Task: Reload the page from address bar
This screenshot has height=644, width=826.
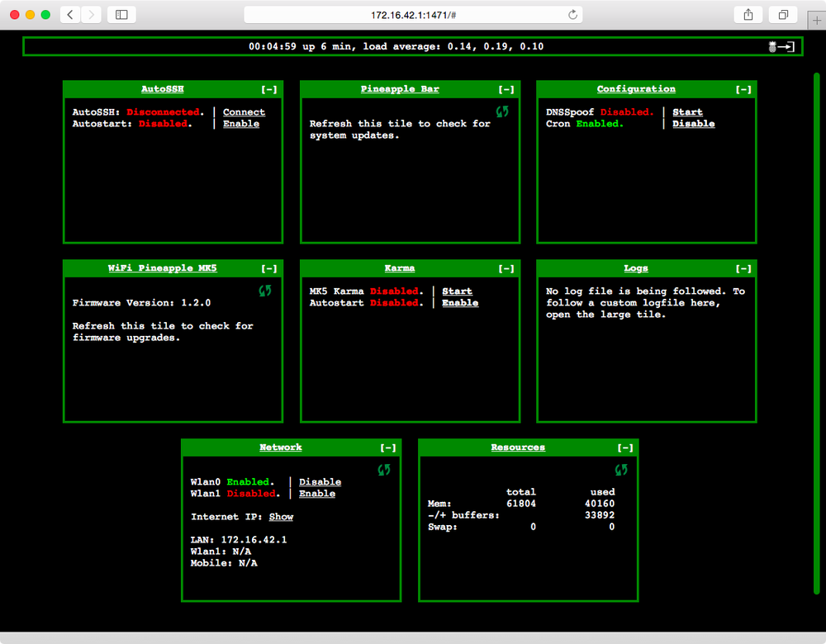Action: (x=572, y=15)
